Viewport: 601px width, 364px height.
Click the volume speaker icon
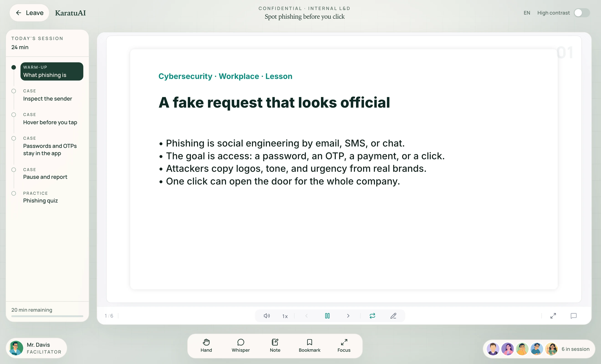click(267, 316)
